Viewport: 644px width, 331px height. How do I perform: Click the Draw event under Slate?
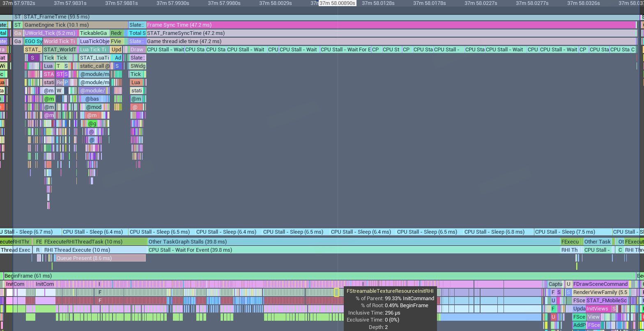coord(137,50)
